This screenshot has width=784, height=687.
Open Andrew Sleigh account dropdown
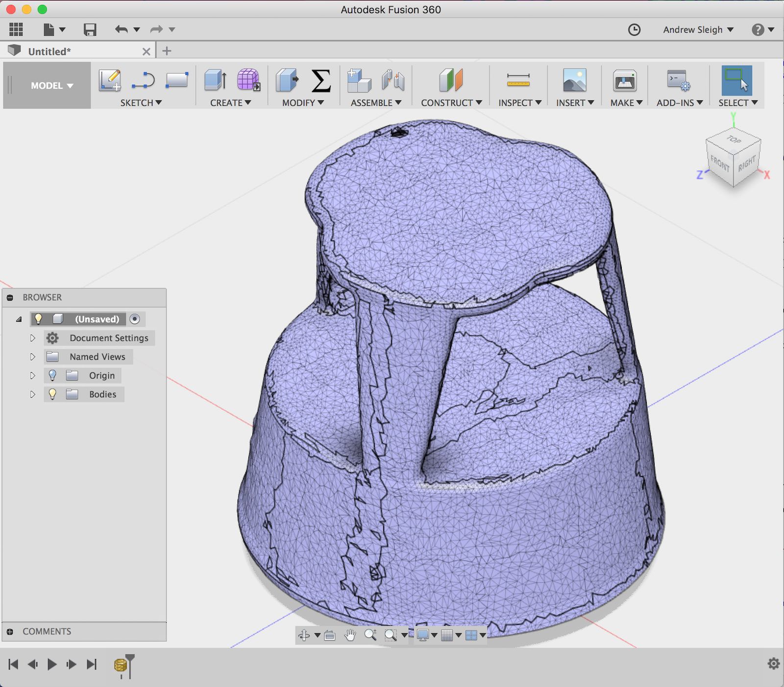pos(698,30)
